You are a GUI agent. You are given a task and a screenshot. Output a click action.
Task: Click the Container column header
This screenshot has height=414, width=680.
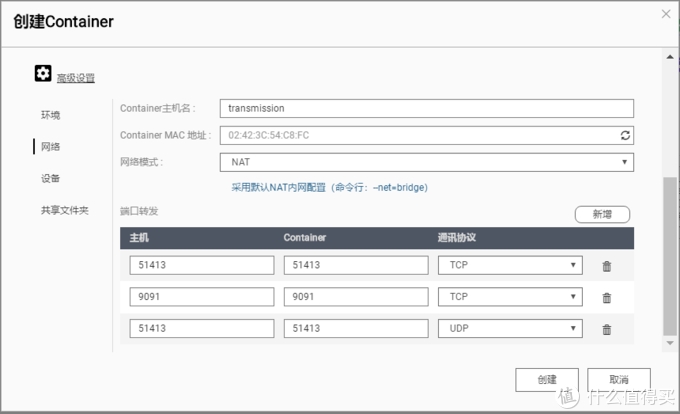305,238
